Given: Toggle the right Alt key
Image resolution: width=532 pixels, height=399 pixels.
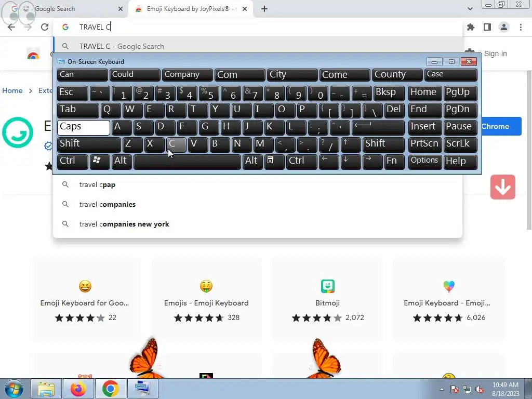Looking at the screenshot, I should coord(253,162).
